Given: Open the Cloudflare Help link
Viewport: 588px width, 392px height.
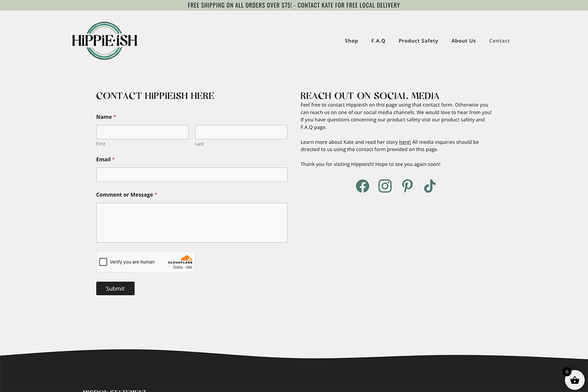Looking at the screenshot, I should pos(189,267).
